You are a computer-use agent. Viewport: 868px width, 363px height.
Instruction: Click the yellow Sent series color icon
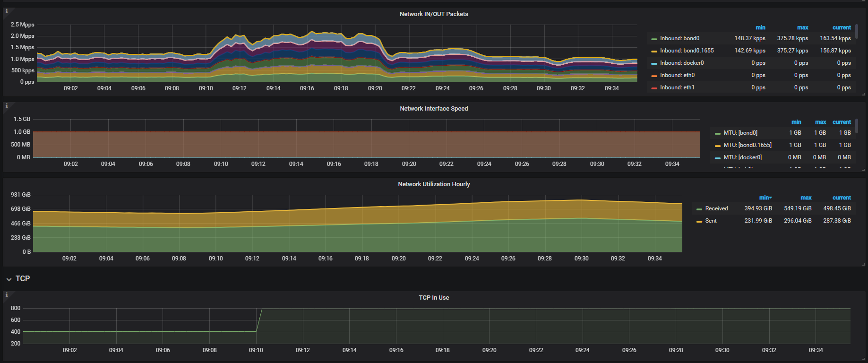tap(699, 221)
